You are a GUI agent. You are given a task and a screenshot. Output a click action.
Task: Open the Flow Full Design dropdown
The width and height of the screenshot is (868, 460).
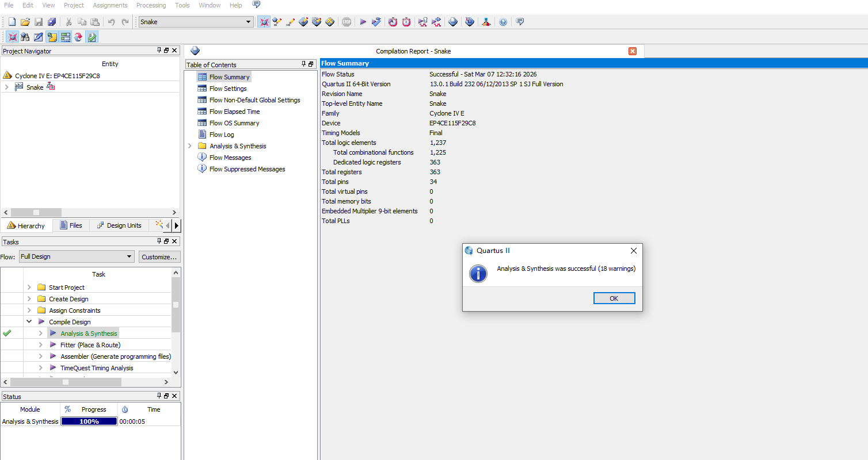[130, 256]
